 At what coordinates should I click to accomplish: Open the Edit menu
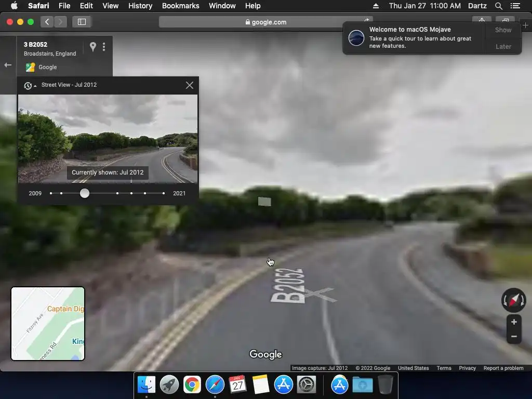[x=86, y=6]
